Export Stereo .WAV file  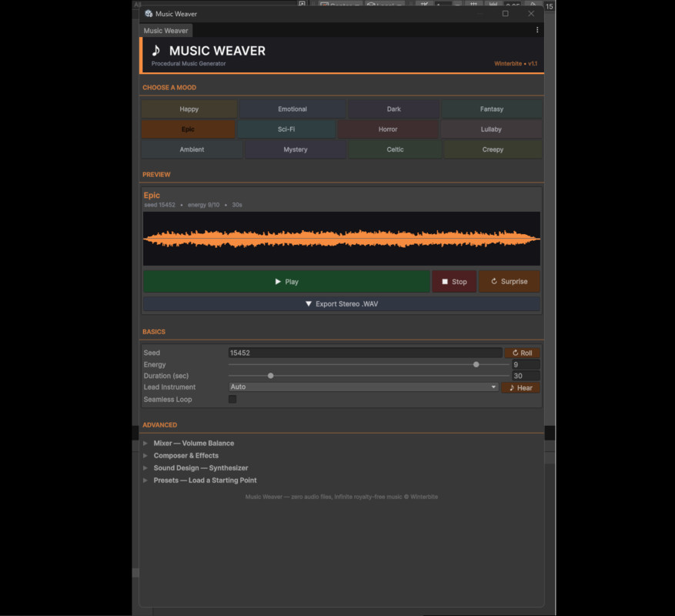click(342, 304)
